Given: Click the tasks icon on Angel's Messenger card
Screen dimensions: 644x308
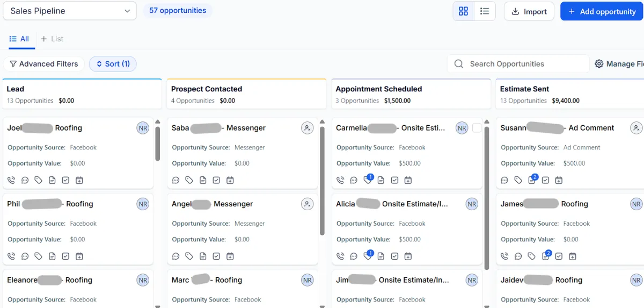Looking at the screenshot, I should point(216,256).
